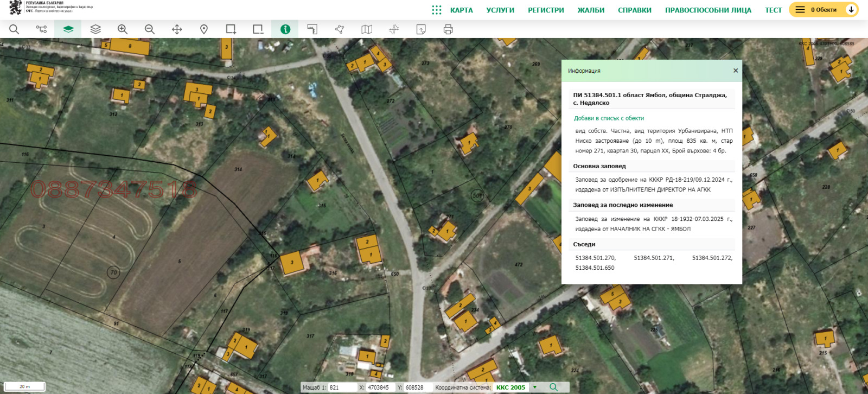Open the УСЛУГИ menu
This screenshot has height=394, width=868.
click(x=500, y=10)
